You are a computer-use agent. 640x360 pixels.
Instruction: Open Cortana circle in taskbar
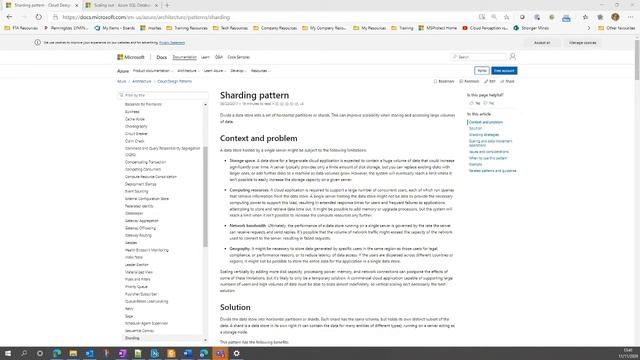click(x=40, y=353)
